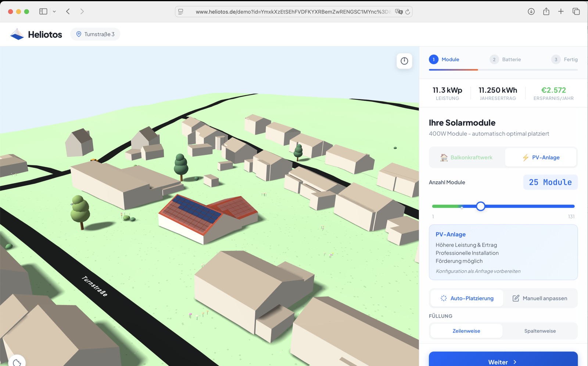Click the blue portion of module slider
This screenshot has width=588, height=366.
pyautogui.click(x=530, y=206)
